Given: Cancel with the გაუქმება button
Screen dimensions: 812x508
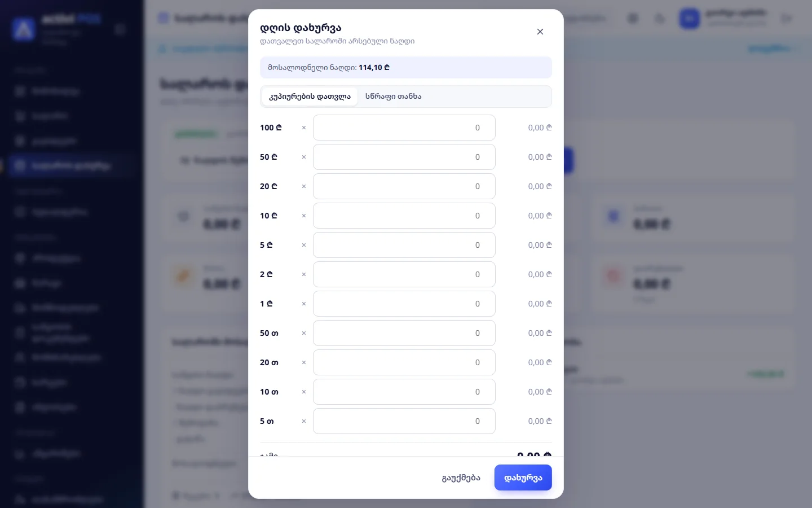Looking at the screenshot, I should [461, 478].
